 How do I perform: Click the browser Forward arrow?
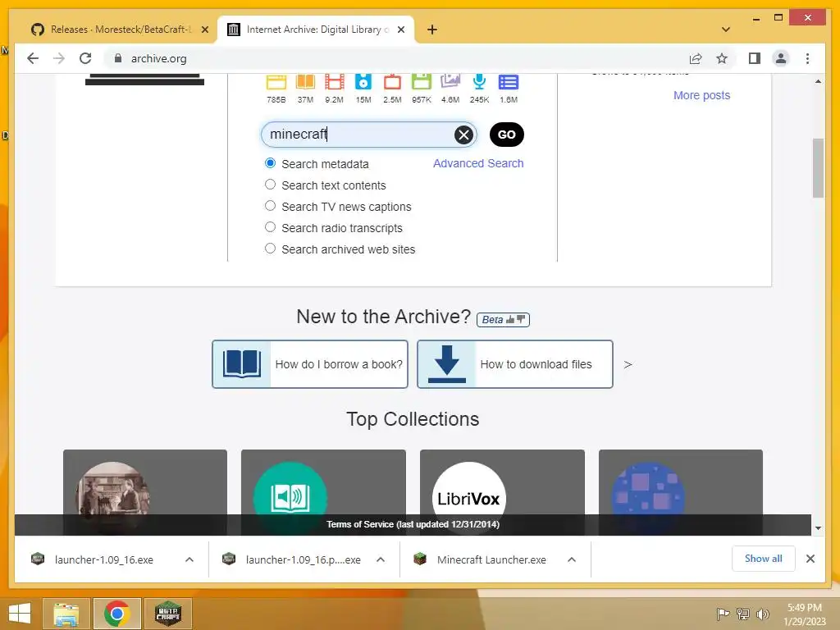(59, 58)
